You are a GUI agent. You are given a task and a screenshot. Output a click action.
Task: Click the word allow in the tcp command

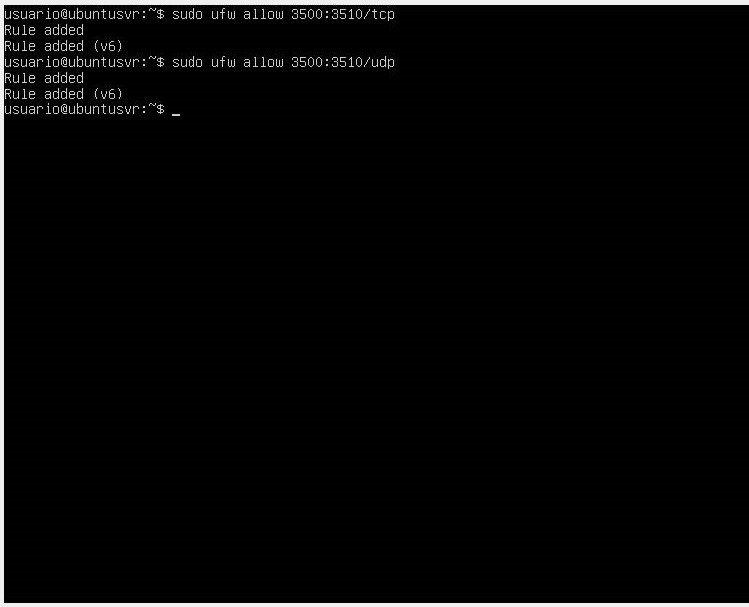pyautogui.click(x=263, y=14)
